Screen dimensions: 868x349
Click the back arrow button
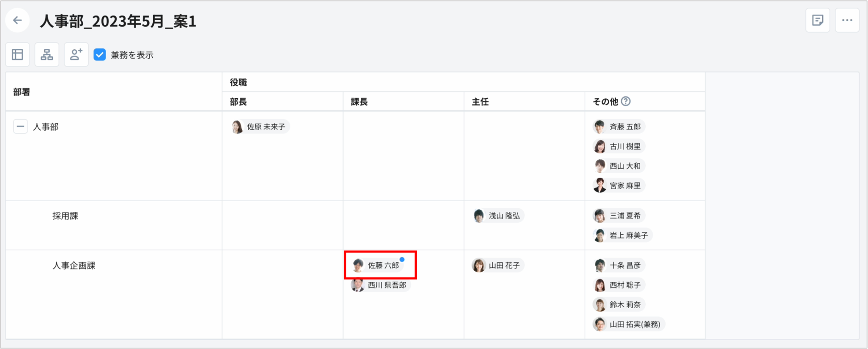(18, 21)
